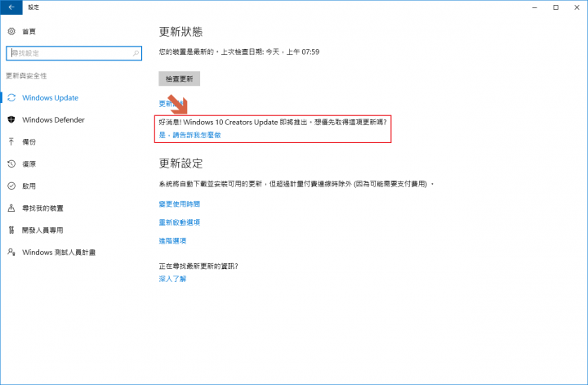Viewport: 588px width, 385px height.
Task: Open the 啟用 section
Action: [29, 186]
